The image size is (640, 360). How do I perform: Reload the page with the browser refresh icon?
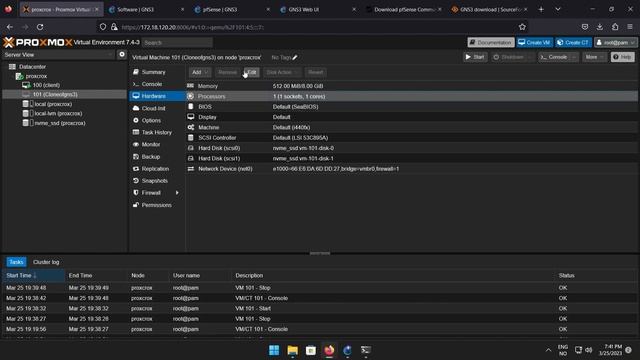40,27
